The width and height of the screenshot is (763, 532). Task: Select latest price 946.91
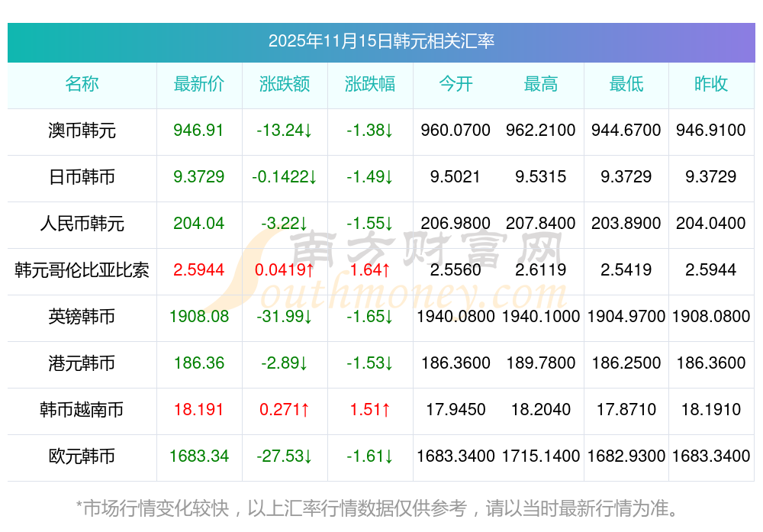(198, 130)
